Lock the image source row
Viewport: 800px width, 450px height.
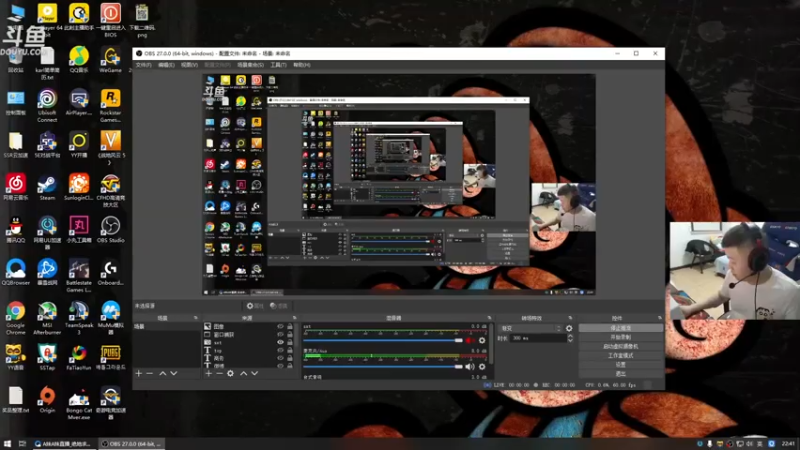pos(290,327)
